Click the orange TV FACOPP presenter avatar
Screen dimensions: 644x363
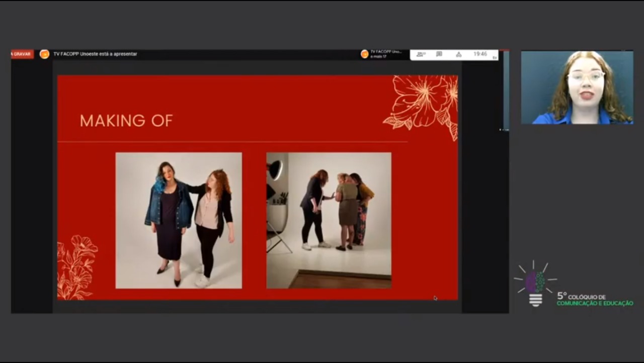tap(44, 54)
